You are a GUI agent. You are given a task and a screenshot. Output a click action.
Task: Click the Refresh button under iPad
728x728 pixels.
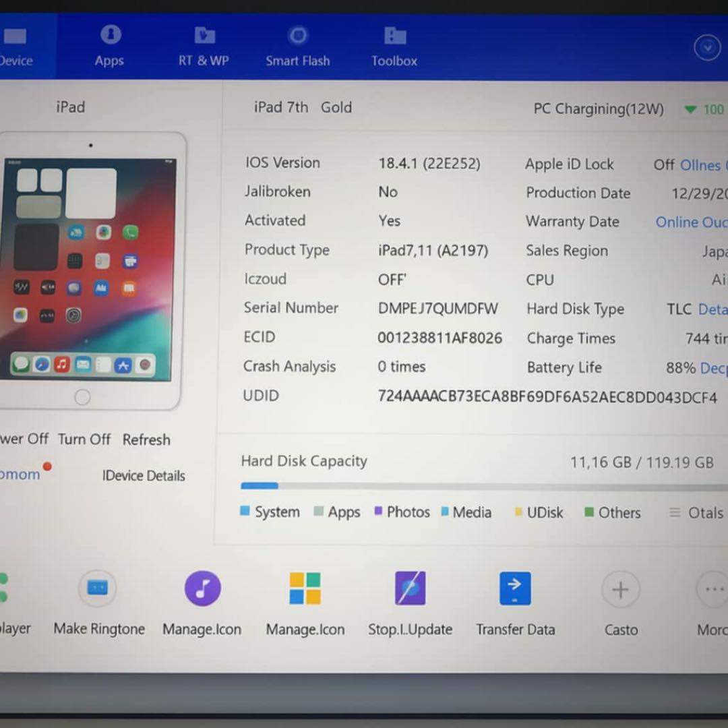(146, 439)
